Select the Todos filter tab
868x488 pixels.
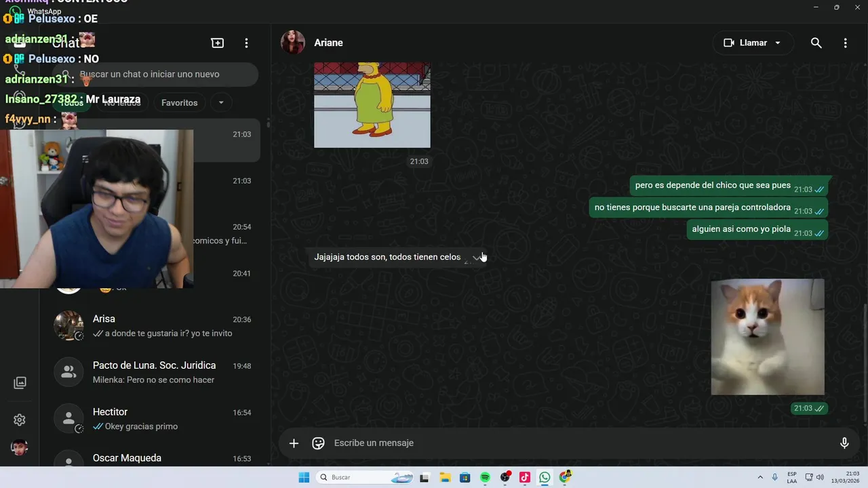coord(71,103)
